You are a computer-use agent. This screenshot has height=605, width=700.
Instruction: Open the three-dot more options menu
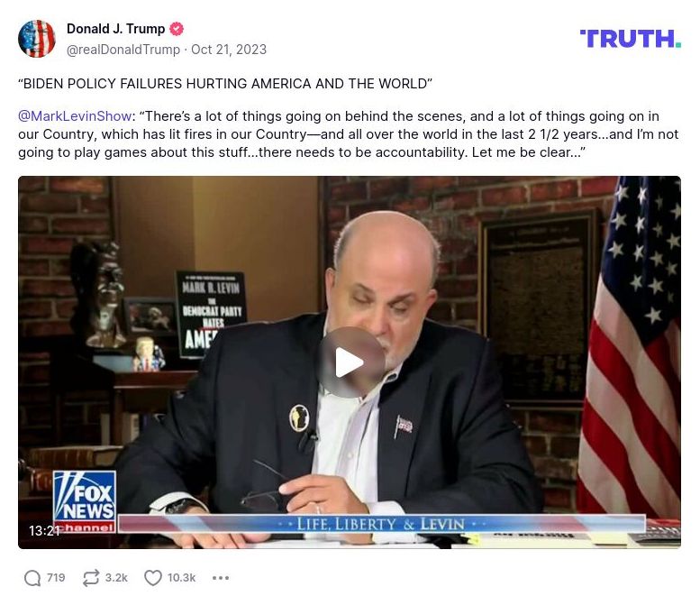pos(221,578)
